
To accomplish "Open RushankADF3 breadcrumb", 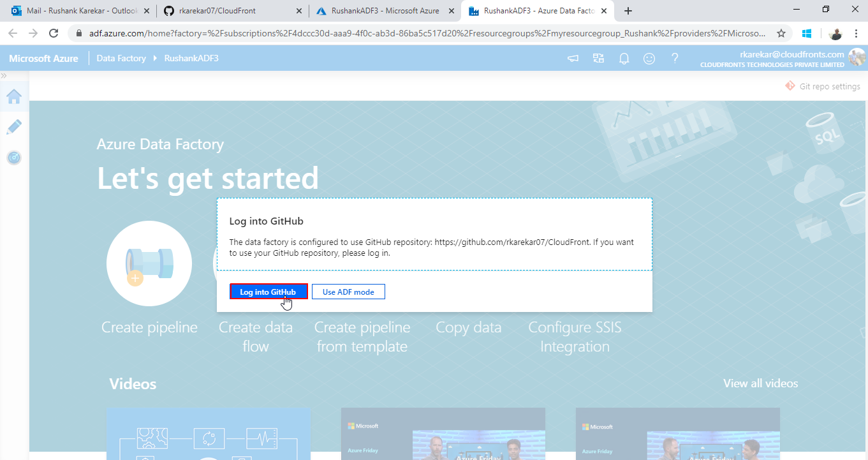I will click(191, 58).
